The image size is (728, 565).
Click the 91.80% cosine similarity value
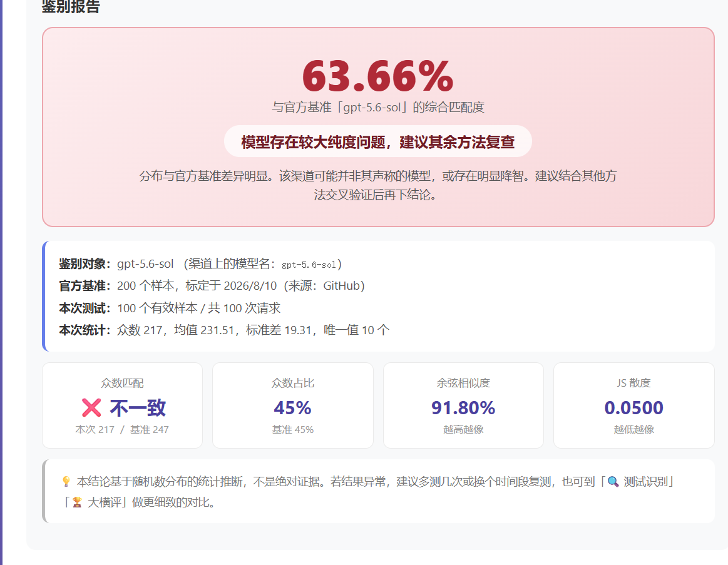(x=463, y=407)
